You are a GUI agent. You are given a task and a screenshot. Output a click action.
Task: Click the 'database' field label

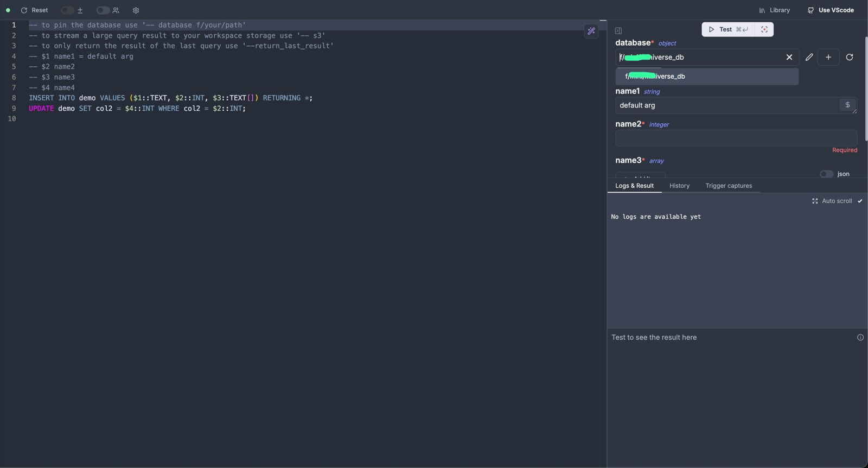(633, 43)
